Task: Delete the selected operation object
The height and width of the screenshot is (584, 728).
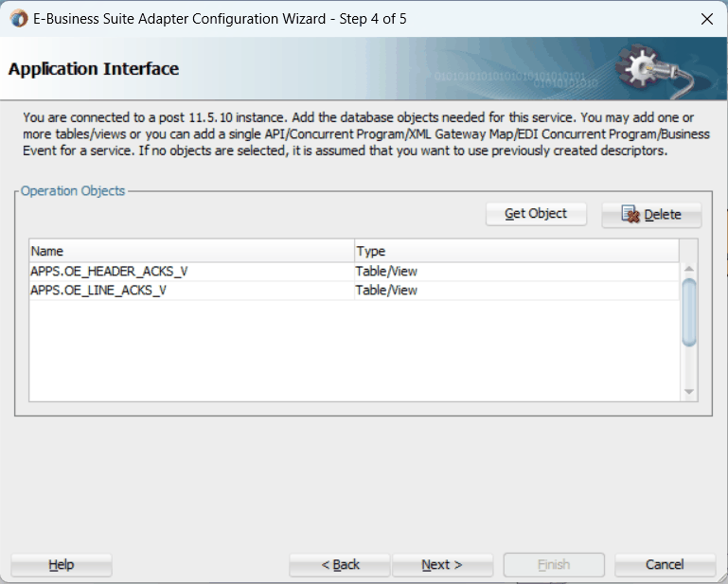Action: pos(651,215)
